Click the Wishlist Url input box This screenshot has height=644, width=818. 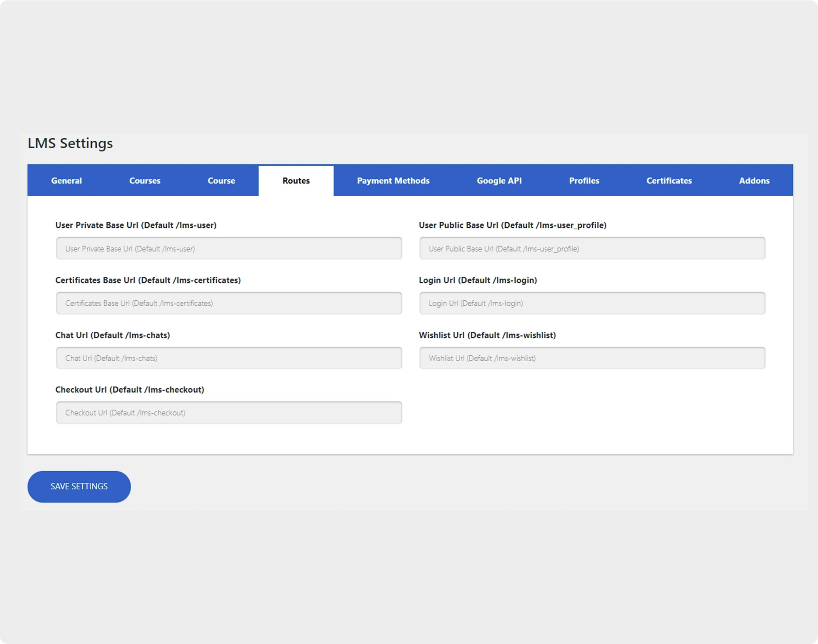click(592, 358)
